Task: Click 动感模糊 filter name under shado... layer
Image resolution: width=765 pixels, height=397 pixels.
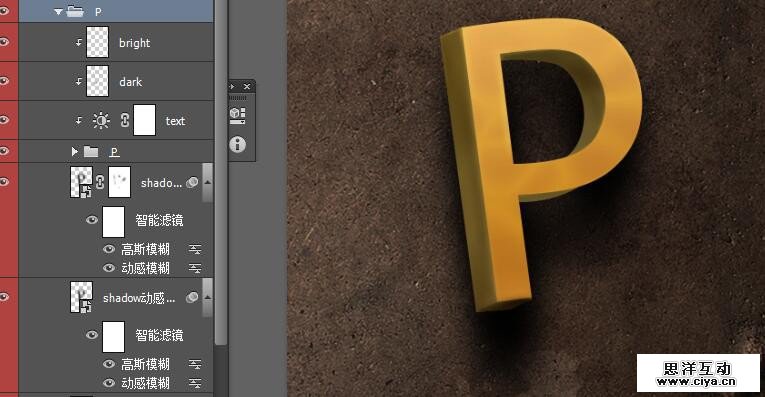Action: click(145, 268)
